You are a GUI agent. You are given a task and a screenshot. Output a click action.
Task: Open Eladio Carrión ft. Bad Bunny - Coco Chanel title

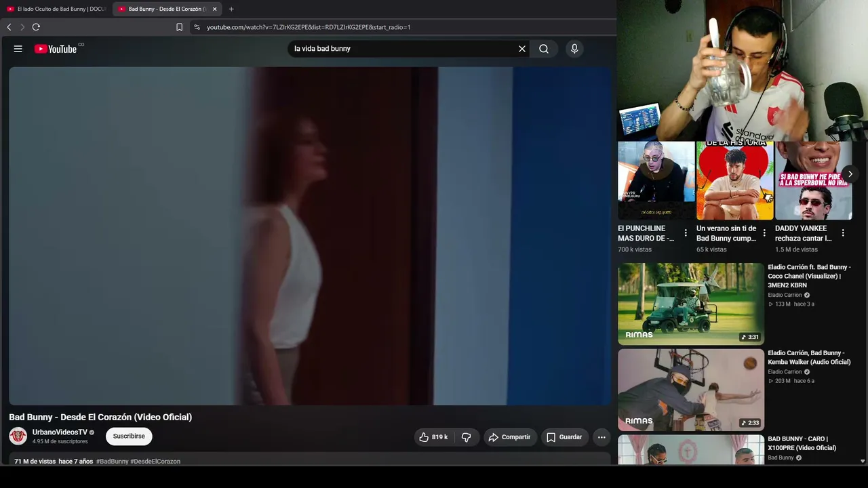[810, 276]
